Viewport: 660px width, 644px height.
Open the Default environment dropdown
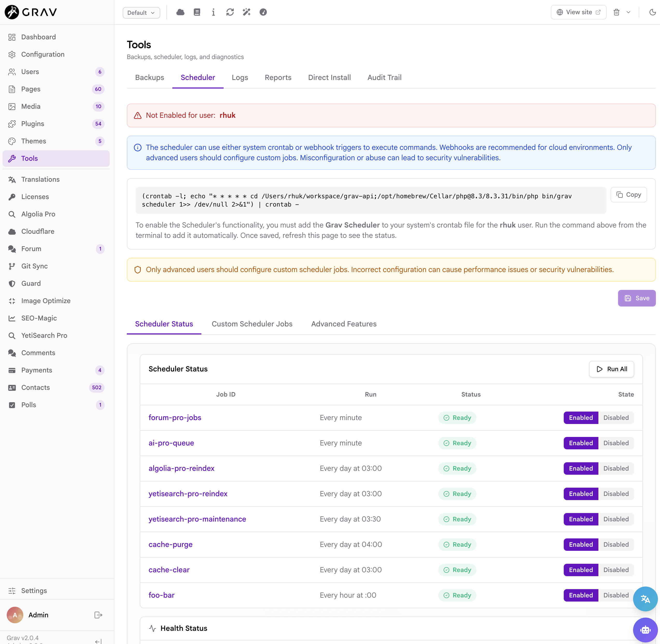pos(141,12)
